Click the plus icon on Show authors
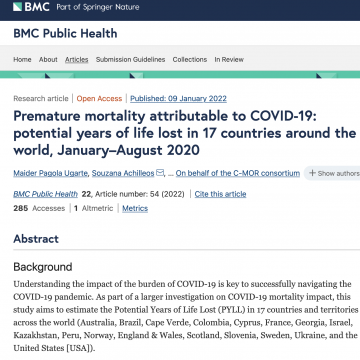Screen dimensions: 360x360 pyautogui.click(x=312, y=173)
